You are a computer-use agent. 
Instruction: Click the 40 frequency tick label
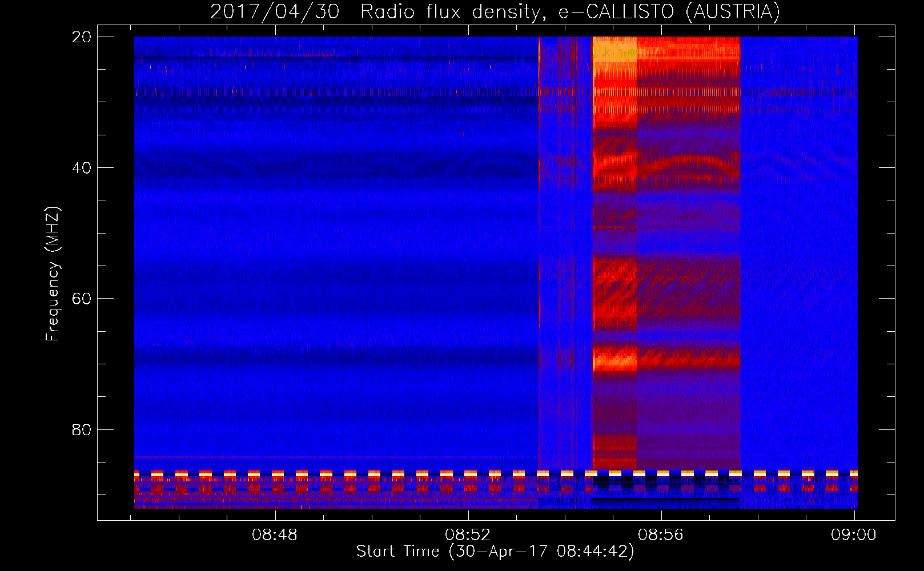[x=82, y=168]
